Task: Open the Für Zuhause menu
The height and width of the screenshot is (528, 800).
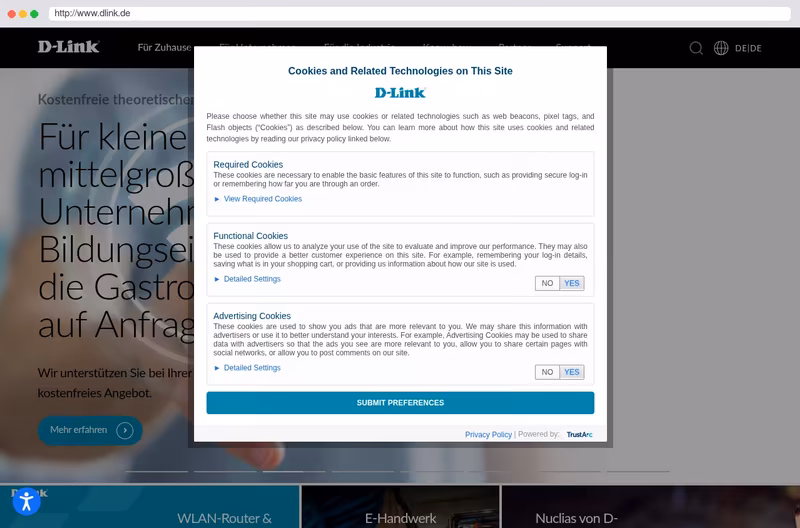Action: click(x=164, y=47)
